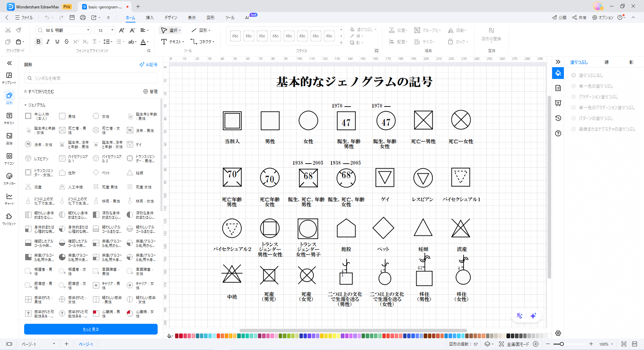Select 単一色の塗りつぶし fill option
The width and height of the screenshot is (644, 350).
tap(574, 86)
